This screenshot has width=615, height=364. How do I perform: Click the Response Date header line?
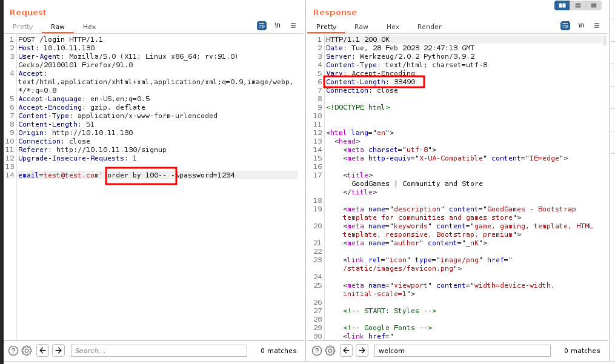tap(400, 48)
